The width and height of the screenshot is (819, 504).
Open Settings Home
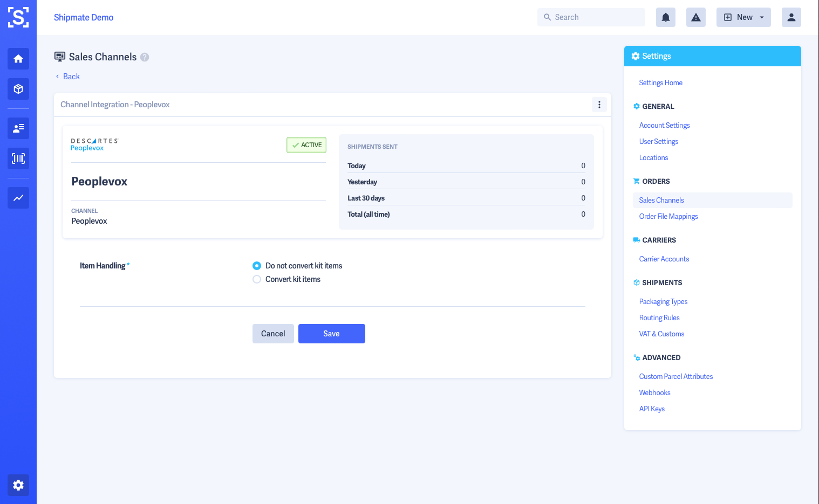661,82
